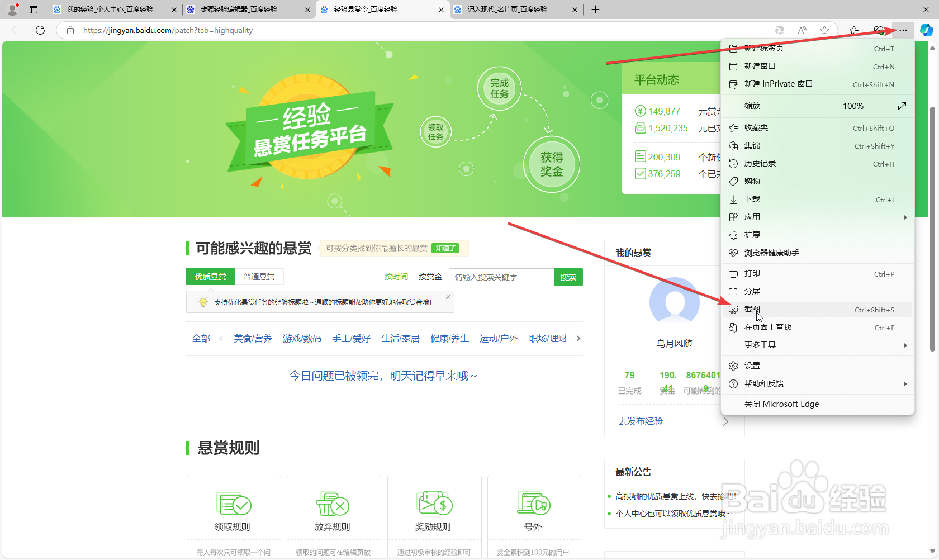Refresh the current page

click(40, 30)
